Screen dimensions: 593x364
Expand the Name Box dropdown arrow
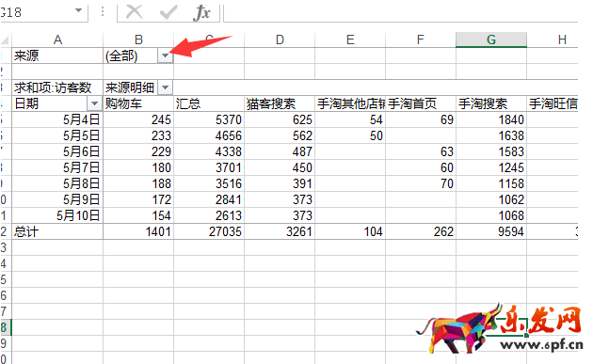click(78, 10)
